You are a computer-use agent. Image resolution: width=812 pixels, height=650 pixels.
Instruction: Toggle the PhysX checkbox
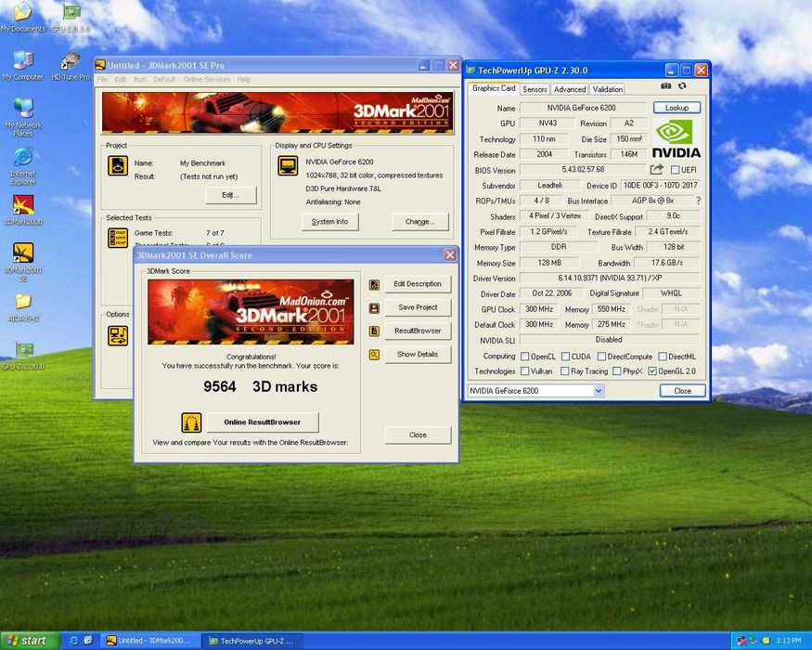click(x=617, y=371)
